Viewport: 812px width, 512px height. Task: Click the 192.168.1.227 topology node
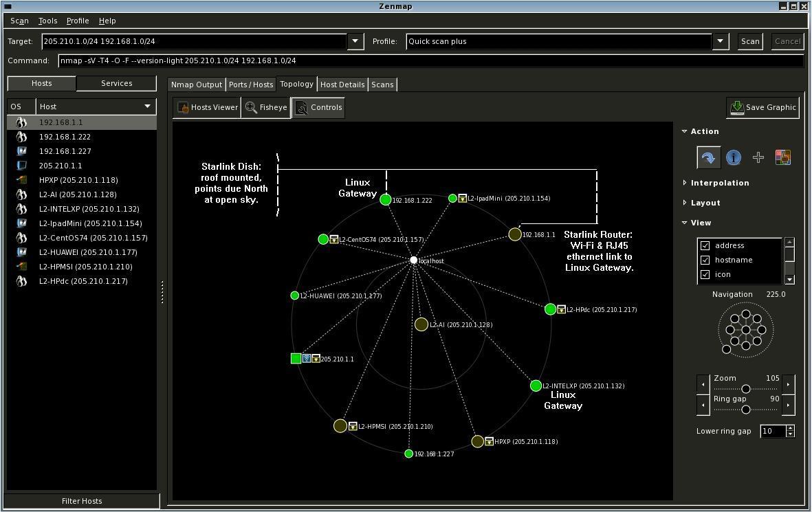[408, 454]
